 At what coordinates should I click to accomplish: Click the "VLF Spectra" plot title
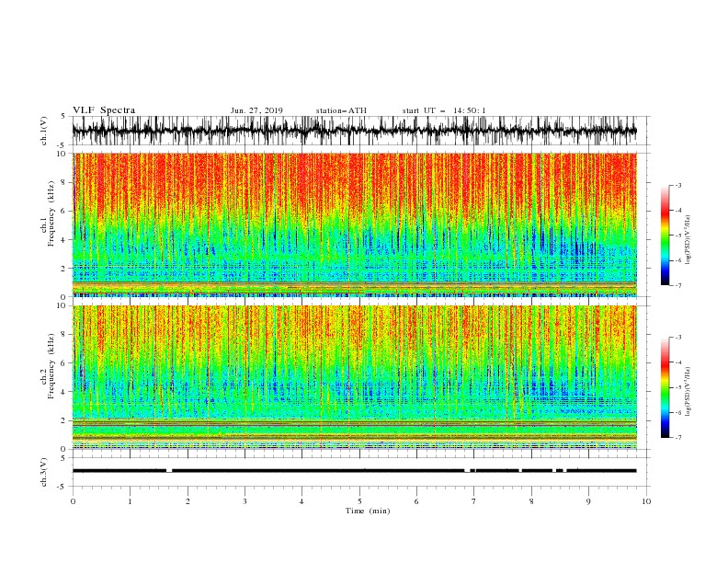(x=104, y=110)
